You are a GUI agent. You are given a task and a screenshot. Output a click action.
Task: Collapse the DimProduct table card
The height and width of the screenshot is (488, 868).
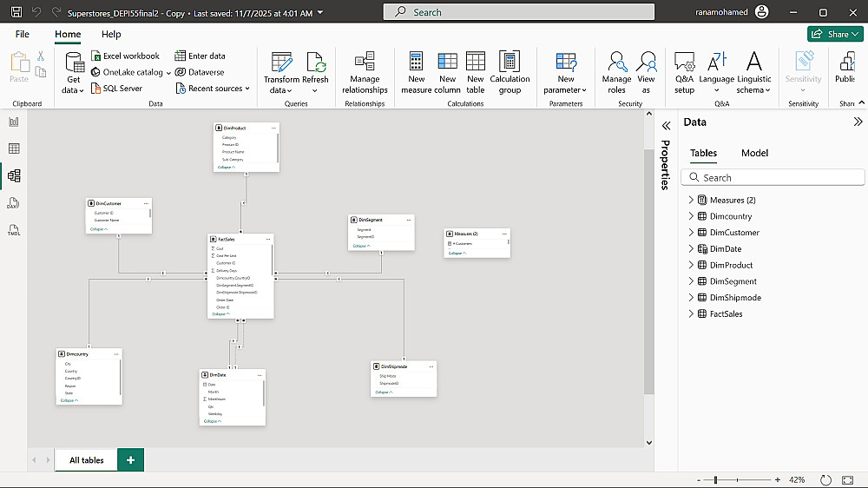[226, 168]
